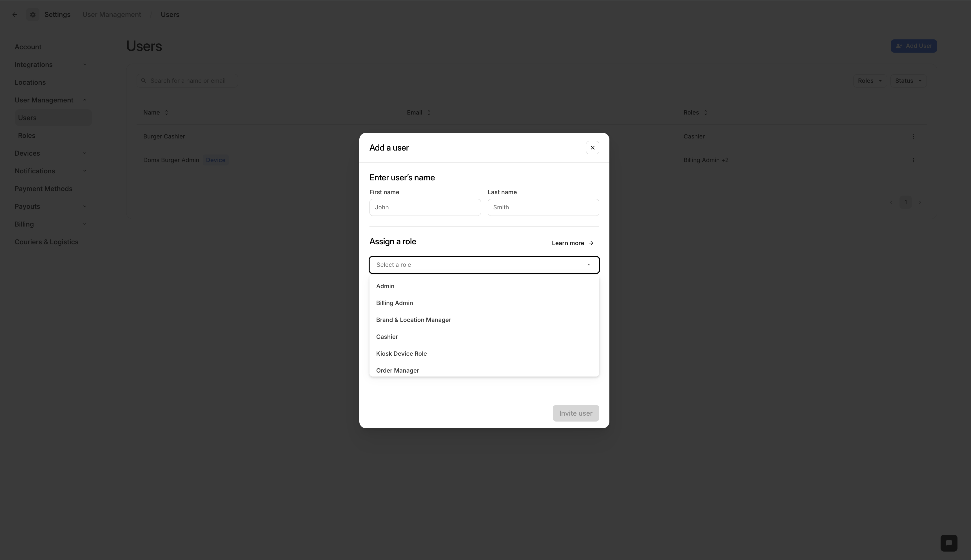Click Doms Burger Admin name cell

tap(171, 160)
